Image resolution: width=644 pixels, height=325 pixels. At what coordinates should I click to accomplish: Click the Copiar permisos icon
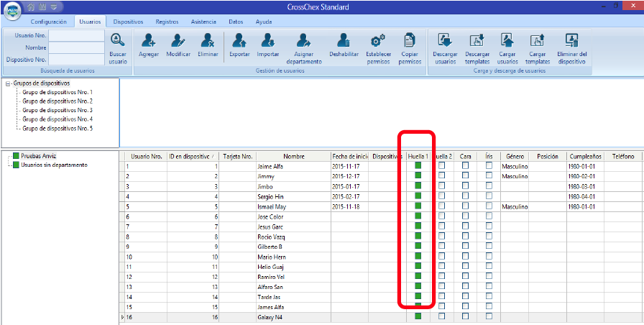pos(410,40)
